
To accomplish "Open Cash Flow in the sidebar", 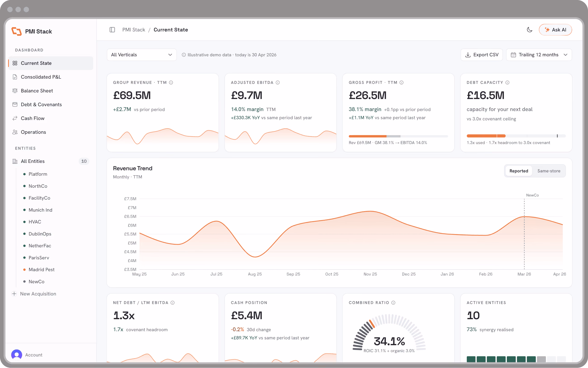I will (x=51, y=118).
